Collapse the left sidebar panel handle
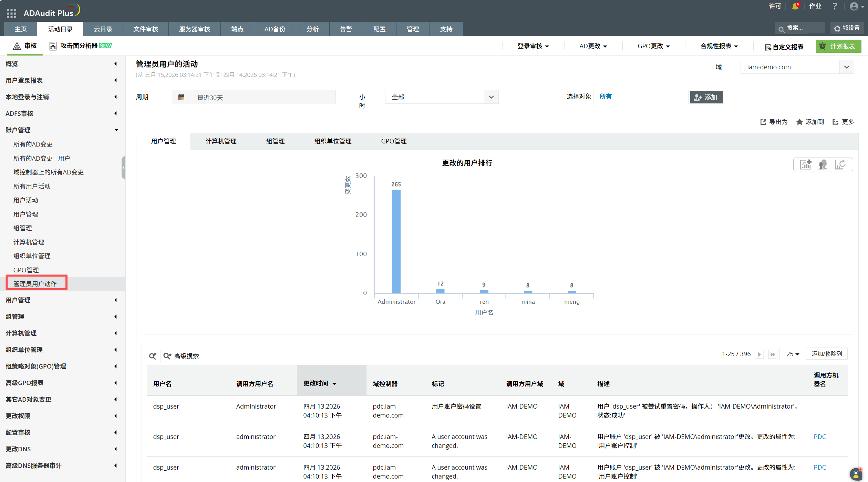This screenshot has height=482, width=868. tap(123, 168)
